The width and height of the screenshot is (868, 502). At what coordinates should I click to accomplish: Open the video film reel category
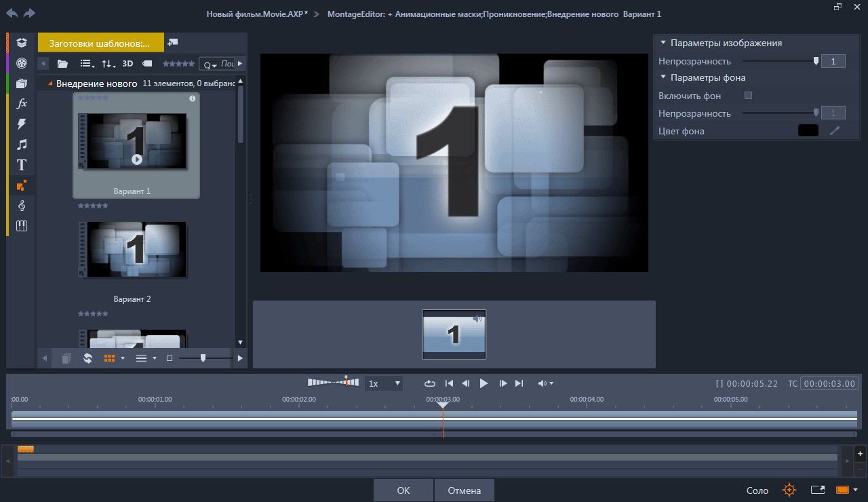click(22, 63)
